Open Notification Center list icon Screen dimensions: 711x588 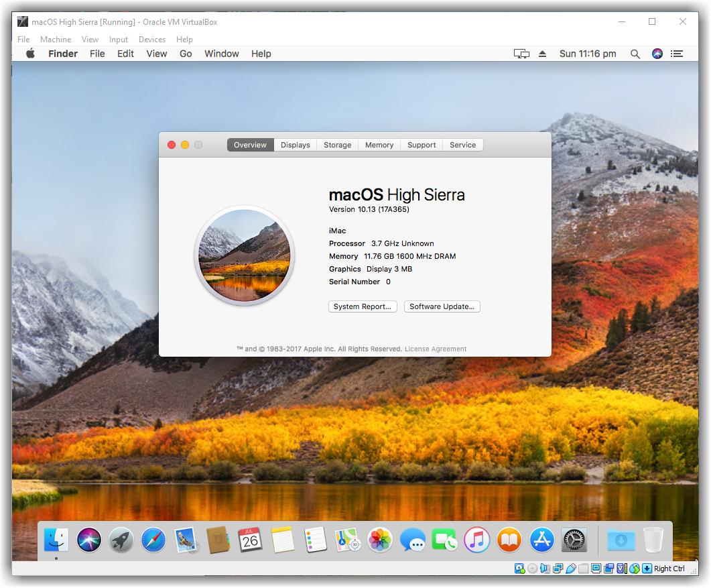click(677, 54)
